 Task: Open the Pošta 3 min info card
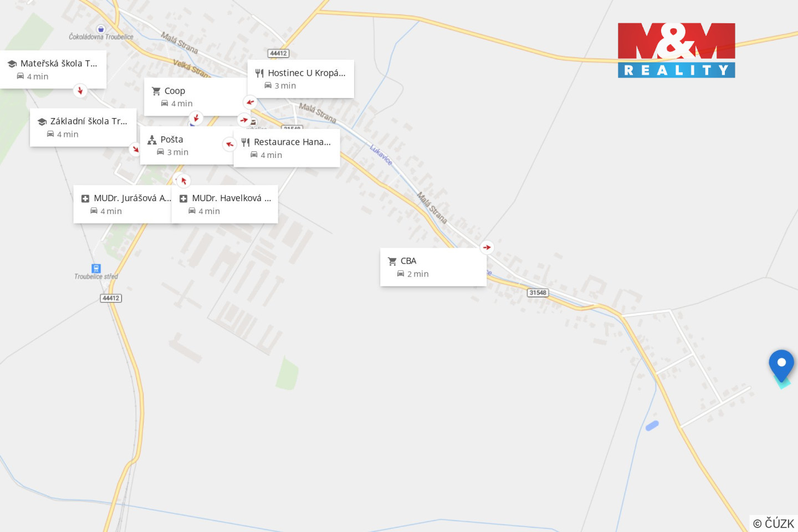(x=187, y=145)
